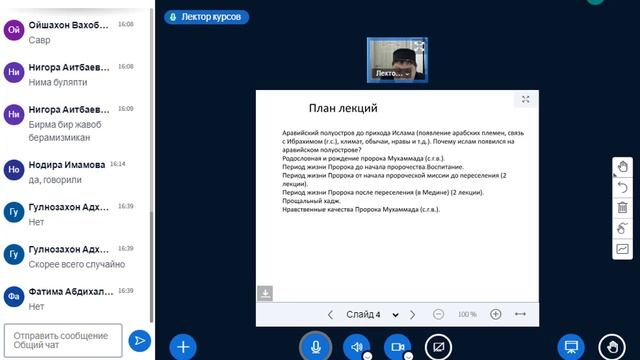Mute the microphone
The height and width of the screenshot is (360, 640).
tap(316, 347)
